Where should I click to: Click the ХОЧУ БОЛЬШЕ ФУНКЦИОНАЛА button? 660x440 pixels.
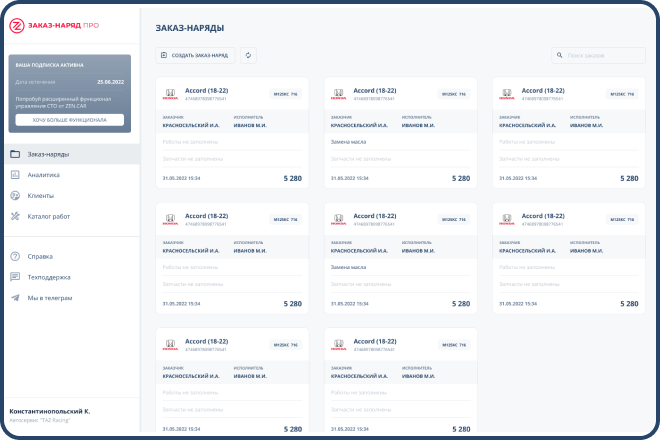[x=70, y=120]
